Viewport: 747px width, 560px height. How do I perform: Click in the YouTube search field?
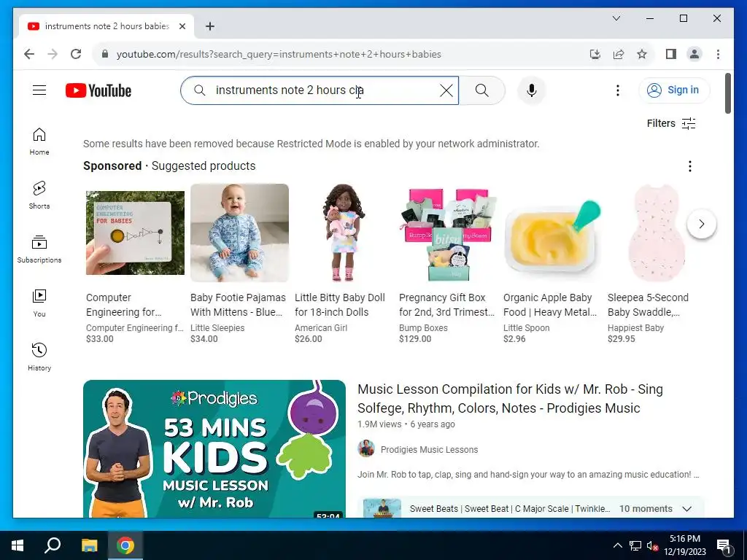(x=320, y=90)
